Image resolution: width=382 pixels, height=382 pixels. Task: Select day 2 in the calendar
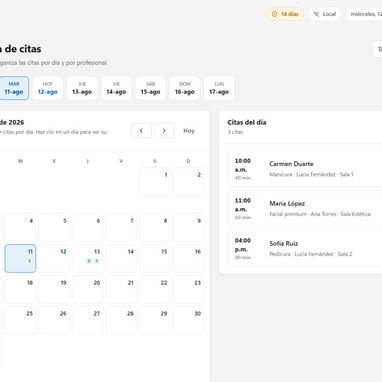[x=188, y=181]
